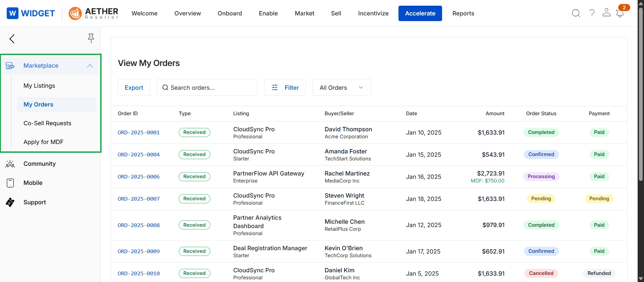Focus the Search orders field
644x282 pixels.
point(207,87)
